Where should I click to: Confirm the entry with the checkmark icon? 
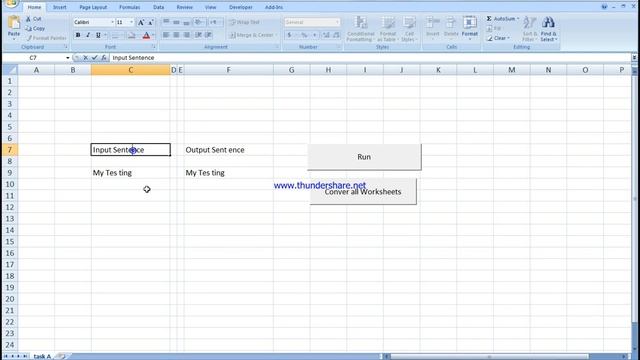point(94,58)
